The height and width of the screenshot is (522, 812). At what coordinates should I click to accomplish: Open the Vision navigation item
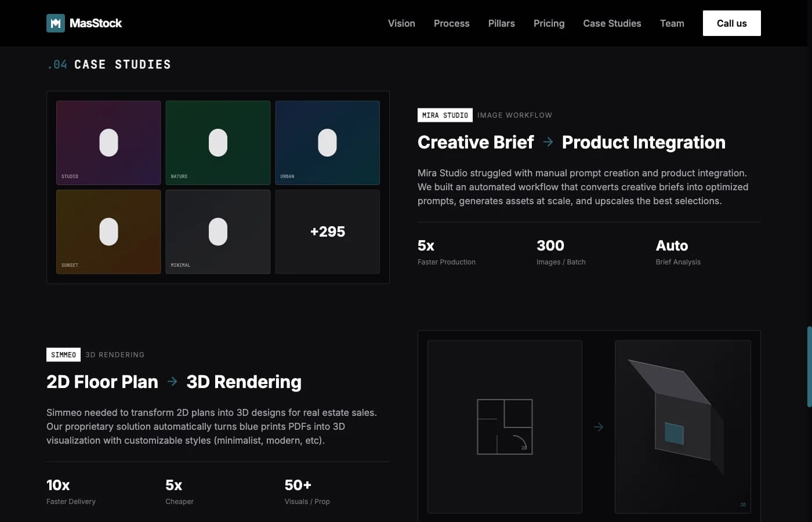(x=401, y=23)
